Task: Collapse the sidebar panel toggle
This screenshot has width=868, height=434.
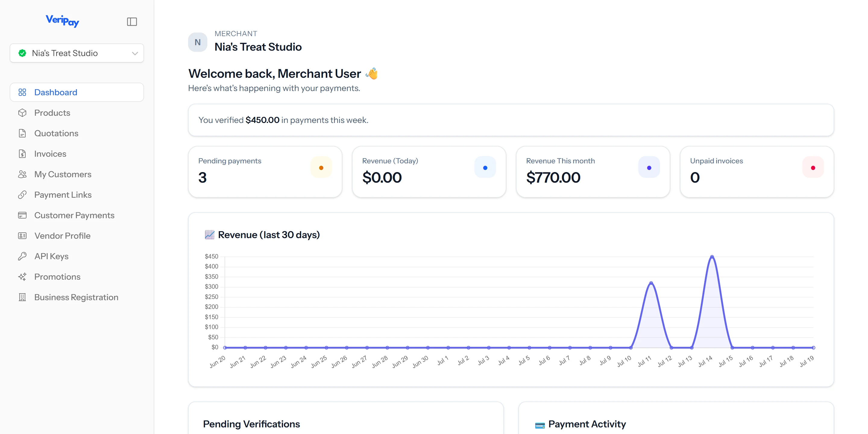Action: pyautogui.click(x=132, y=22)
